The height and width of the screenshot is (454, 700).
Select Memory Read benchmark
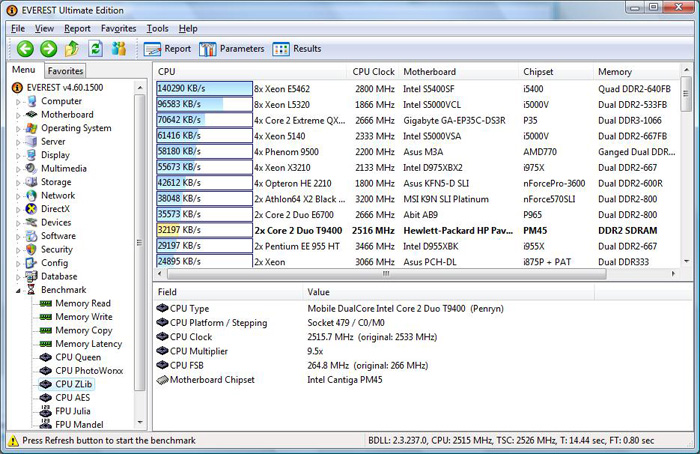[83, 304]
